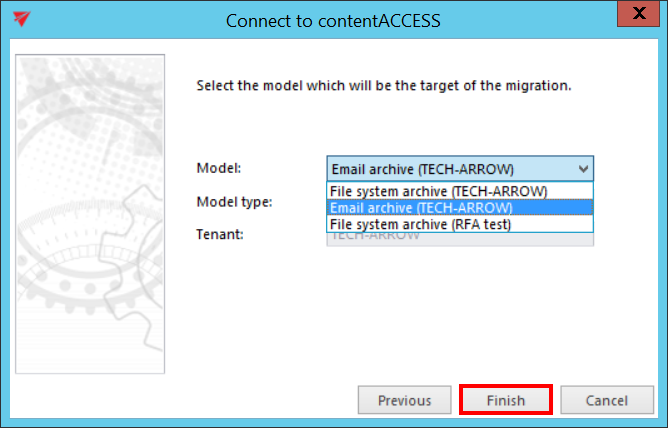Cancel the migration connection wizard

pyautogui.click(x=606, y=400)
